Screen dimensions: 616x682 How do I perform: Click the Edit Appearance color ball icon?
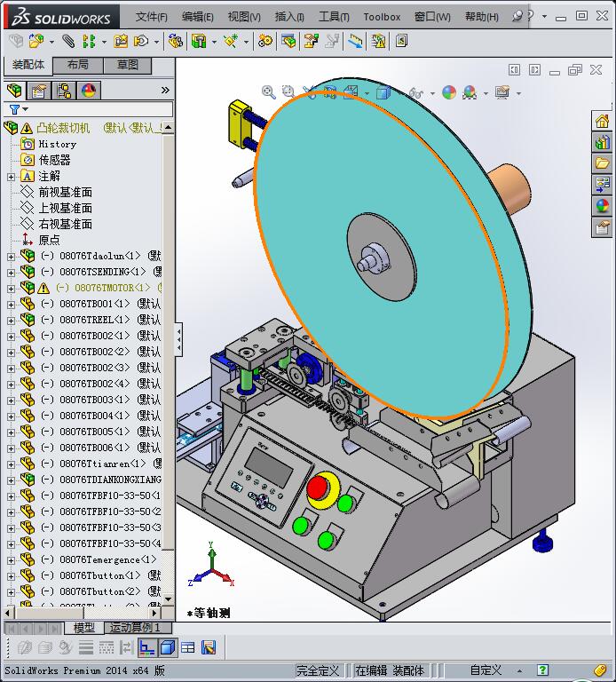(x=449, y=92)
